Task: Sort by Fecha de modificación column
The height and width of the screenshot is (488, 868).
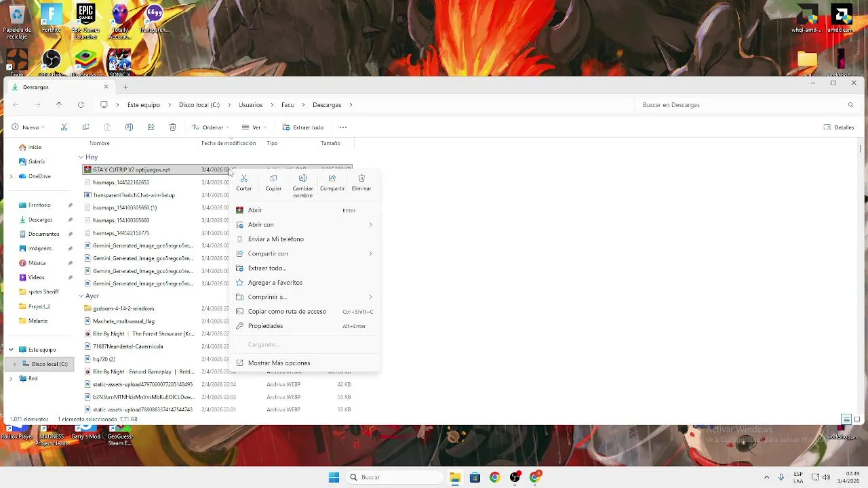Action: tap(229, 144)
